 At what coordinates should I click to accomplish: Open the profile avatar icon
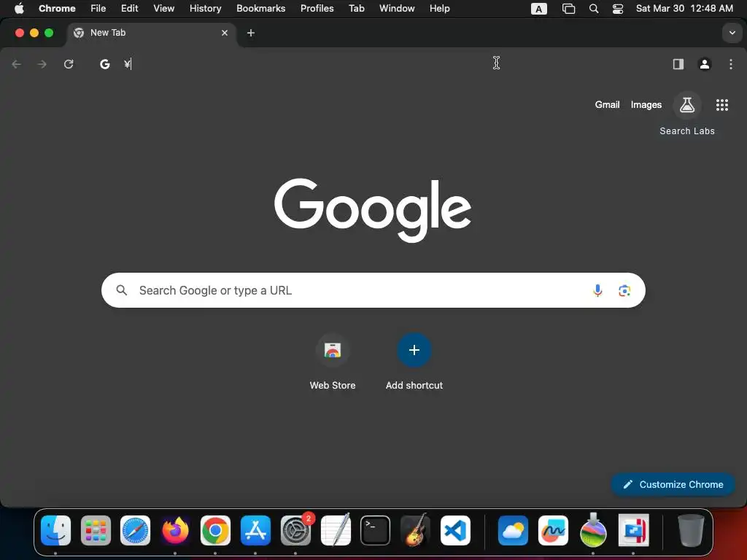point(705,64)
